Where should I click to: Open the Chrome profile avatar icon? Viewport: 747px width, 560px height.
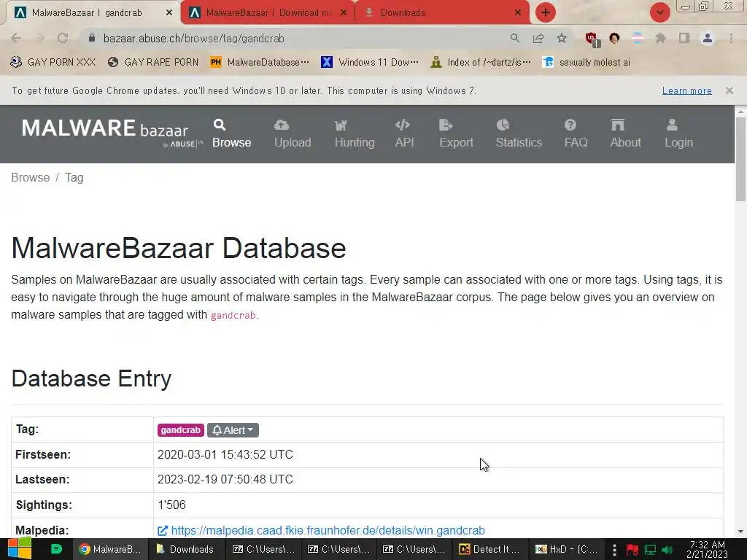click(x=708, y=38)
